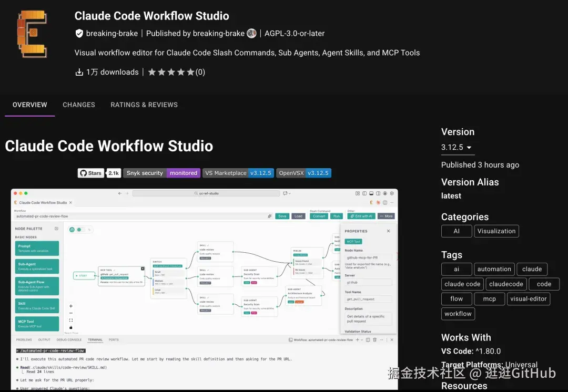568x392 pixels.
Task: Click the GitHub Stars badge
Action: tap(91, 173)
